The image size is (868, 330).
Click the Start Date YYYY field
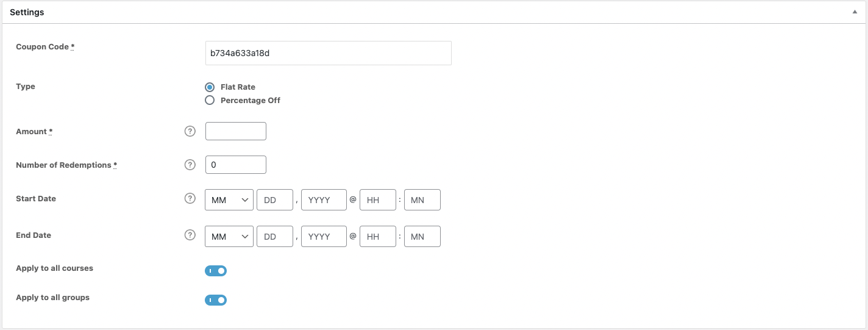pos(324,200)
